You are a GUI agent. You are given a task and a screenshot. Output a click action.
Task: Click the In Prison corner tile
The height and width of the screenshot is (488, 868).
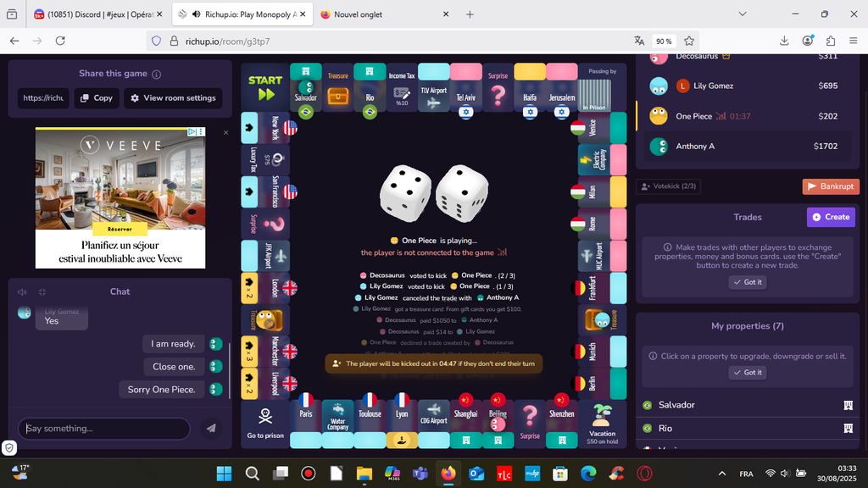(603, 87)
